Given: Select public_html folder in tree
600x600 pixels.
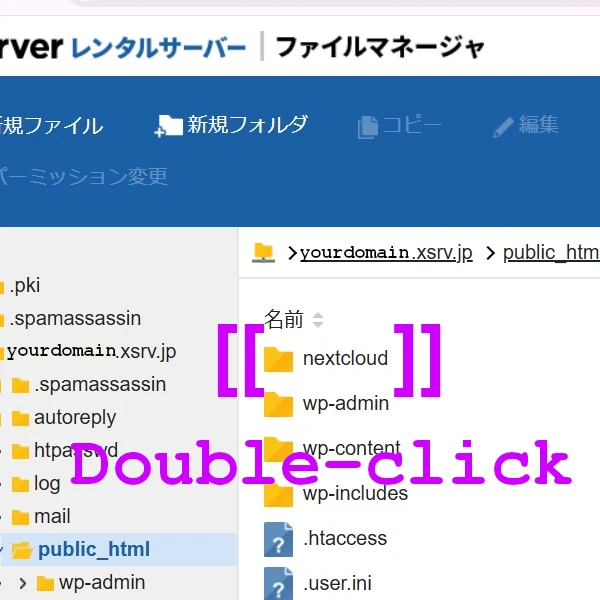Looking at the screenshot, I should click(x=94, y=549).
